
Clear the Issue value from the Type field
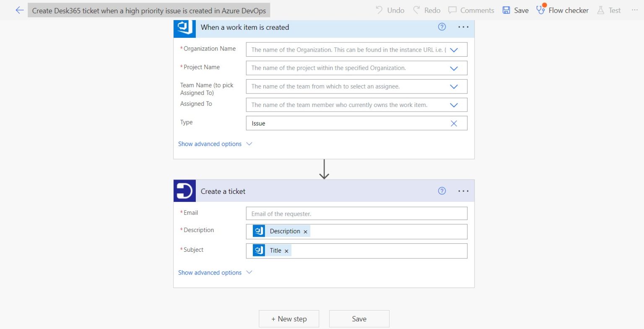pyautogui.click(x=453, y=123)
